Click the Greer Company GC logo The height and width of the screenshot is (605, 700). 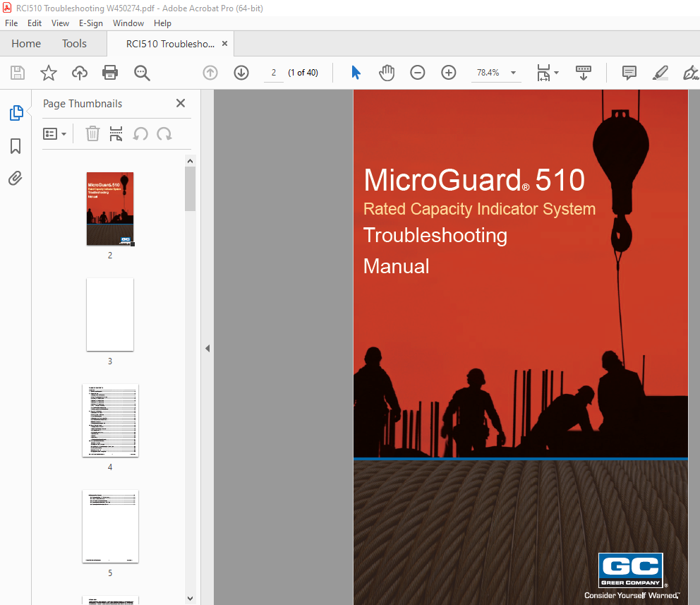coord(630,570)
